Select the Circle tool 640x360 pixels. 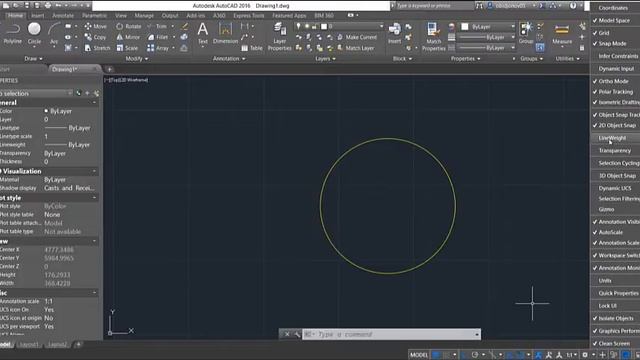point(34,33)
